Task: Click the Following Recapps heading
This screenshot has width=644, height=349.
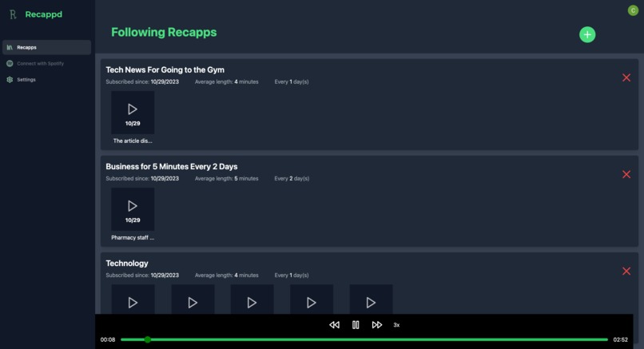Action: 164,33
